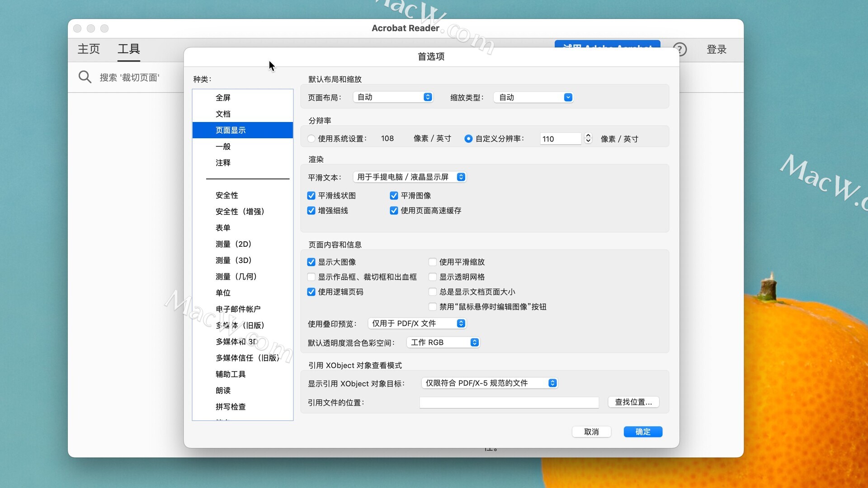Viewport: 868px width, 488px height.
Task: Open the 使用叠印预览 dropdown
Action: (x=417, y=324)
